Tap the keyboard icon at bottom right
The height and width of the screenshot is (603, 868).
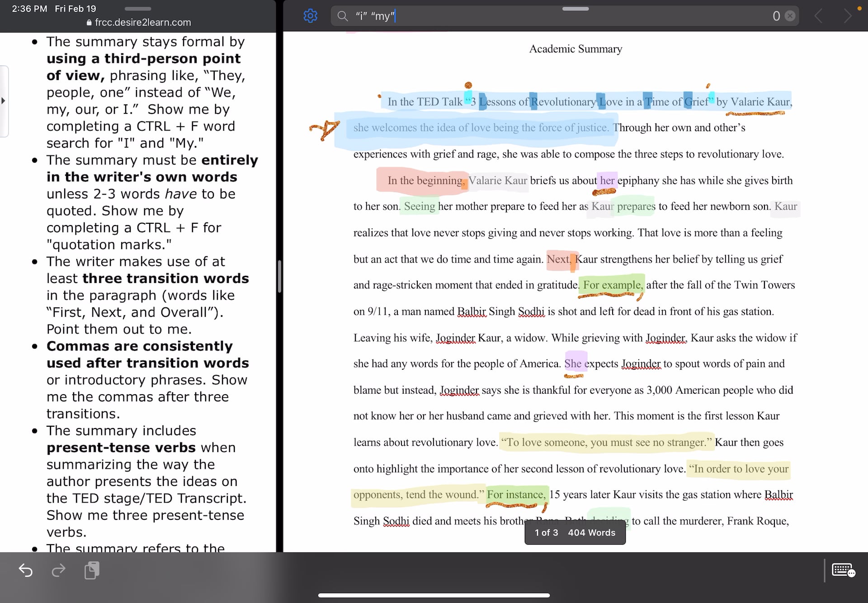tap(843, 570)
